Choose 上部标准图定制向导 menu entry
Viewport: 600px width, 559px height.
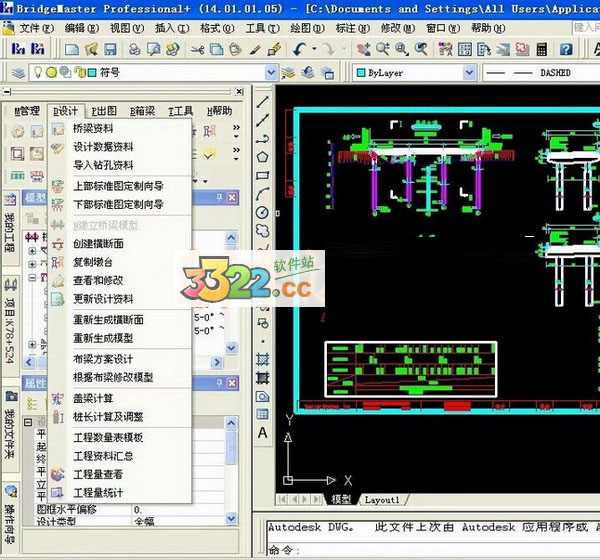pos(118,186)
